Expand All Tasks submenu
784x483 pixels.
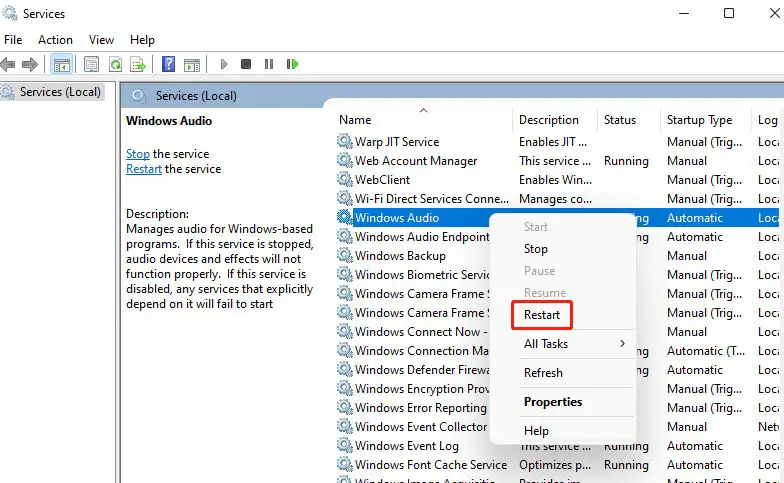coord(575,344)
